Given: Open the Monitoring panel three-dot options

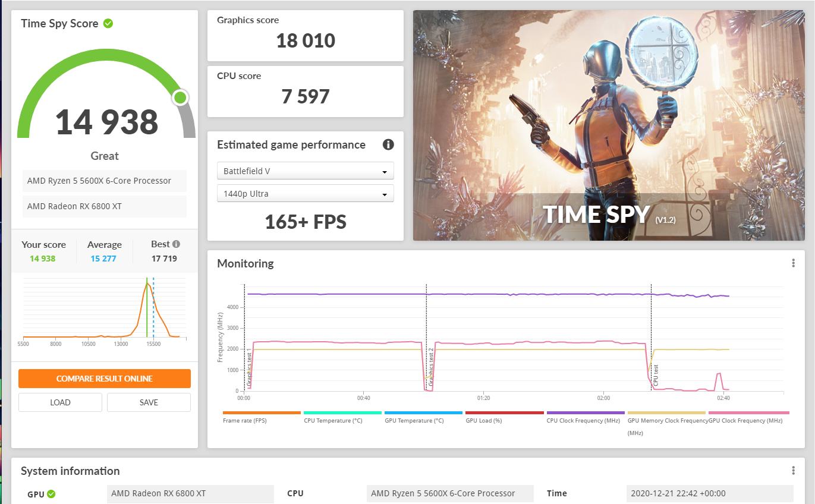Looking at the screenshot, I should [x=793, y=262].
